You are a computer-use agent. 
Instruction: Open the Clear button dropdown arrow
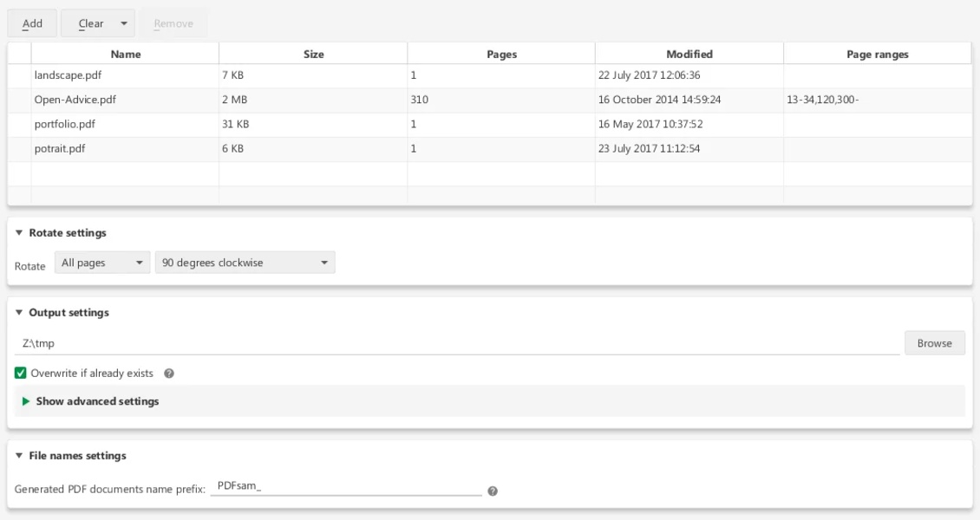[x=124, y=23]
